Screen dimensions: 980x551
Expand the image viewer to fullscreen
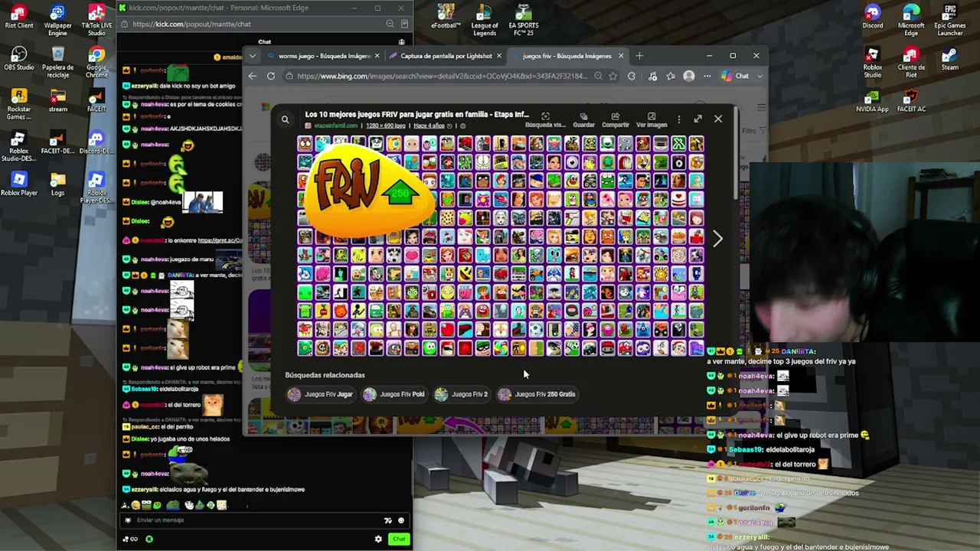click(697, 119)
